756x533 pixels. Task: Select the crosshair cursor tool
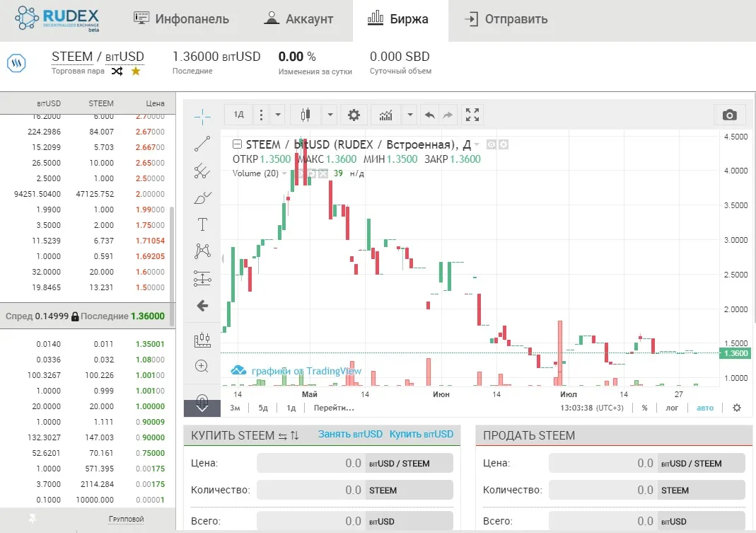[x=202, y=116]
